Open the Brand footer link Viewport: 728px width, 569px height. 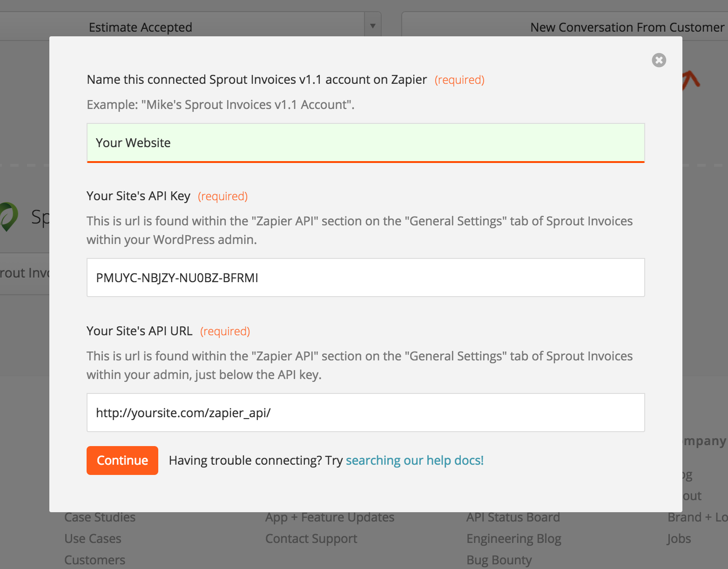tap(684, 517)
